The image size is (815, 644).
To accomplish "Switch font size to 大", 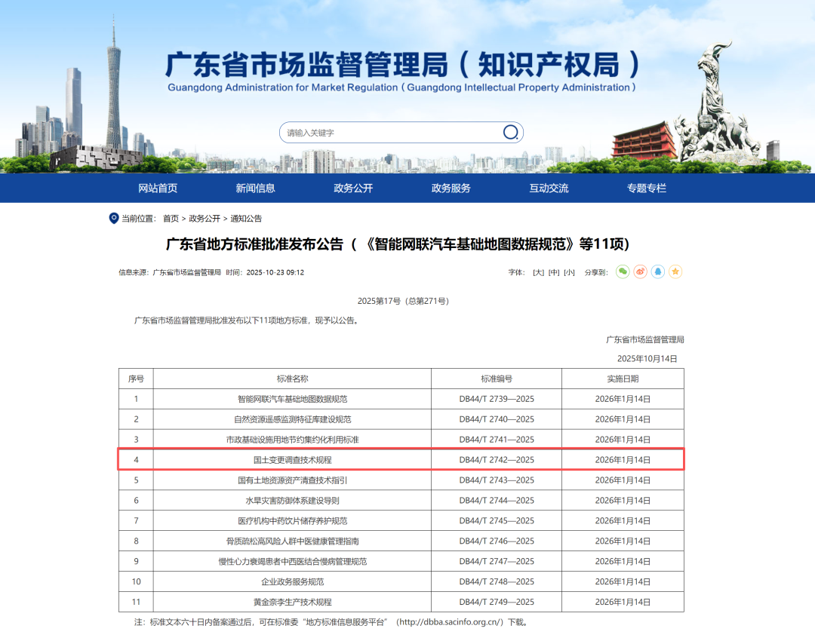I will point(538,271).
